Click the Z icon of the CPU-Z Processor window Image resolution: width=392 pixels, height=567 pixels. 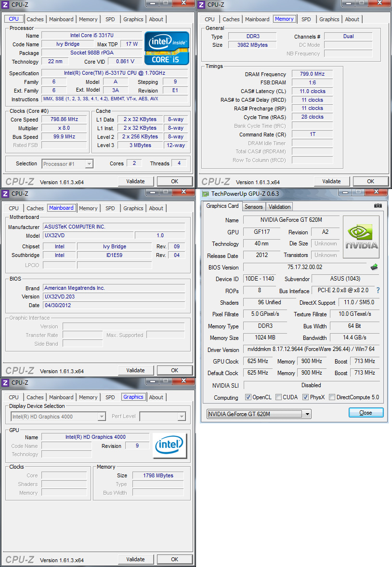pyautogui.click(x=5, y=5)
